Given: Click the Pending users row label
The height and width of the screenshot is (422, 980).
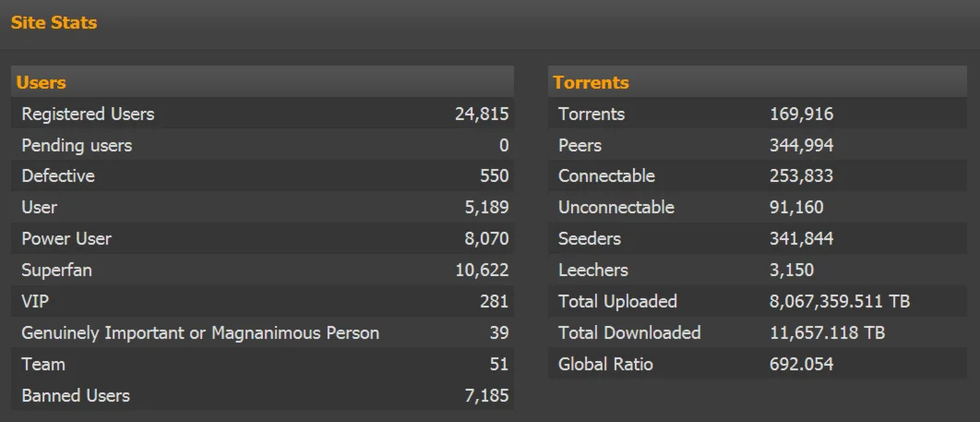Looking at the screenshot, I should [x=77, y=146].
